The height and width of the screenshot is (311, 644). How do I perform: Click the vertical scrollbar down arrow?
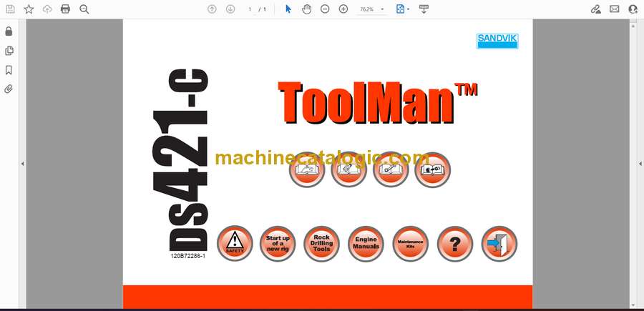pyautogui.click(x=633, y=305)
